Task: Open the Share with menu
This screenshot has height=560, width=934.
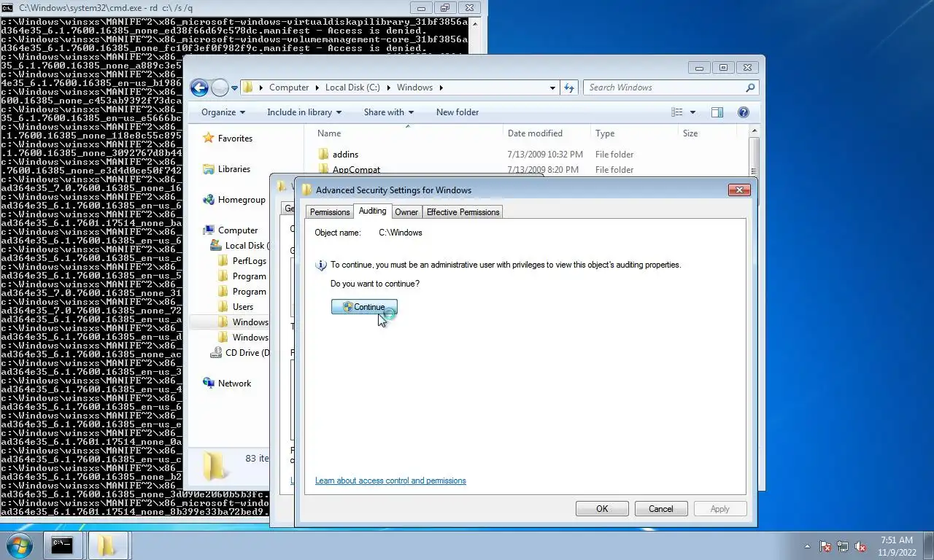Action: pyautogui.click(x=389, y=112)
